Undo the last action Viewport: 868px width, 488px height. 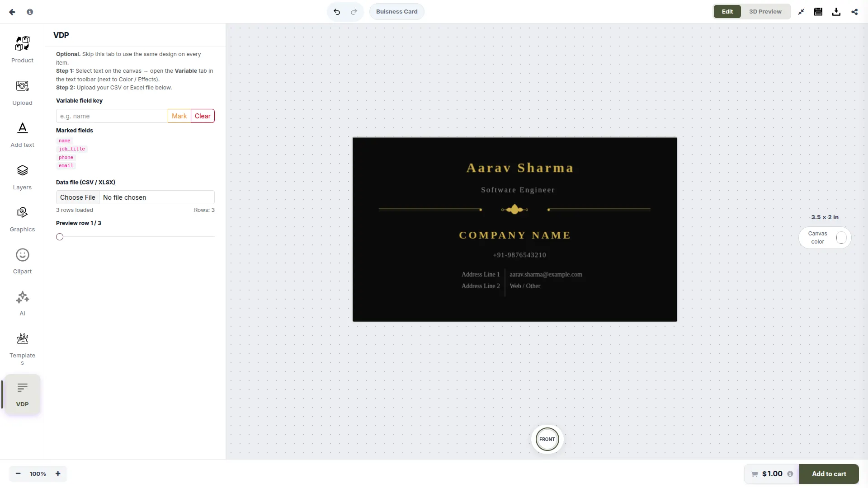[337, 12]
